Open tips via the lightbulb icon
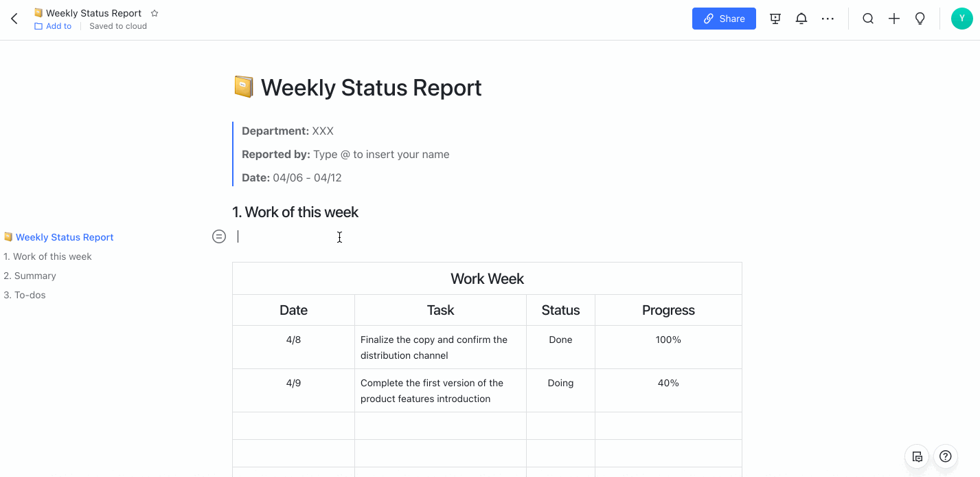980x477 pixels. coord(920,19)
